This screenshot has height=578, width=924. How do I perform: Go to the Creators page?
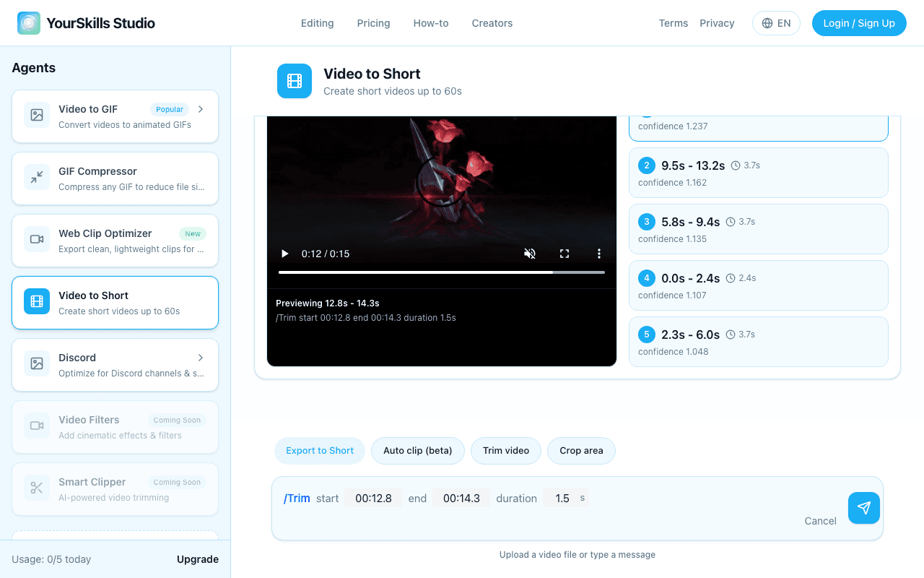click(x=492, y=23)
